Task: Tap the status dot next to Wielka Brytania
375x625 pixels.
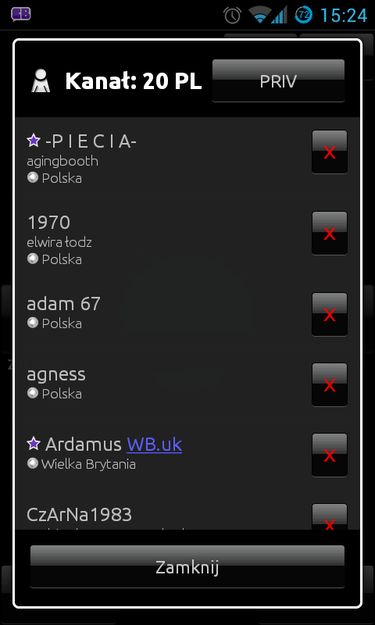Action: [33, 463]
